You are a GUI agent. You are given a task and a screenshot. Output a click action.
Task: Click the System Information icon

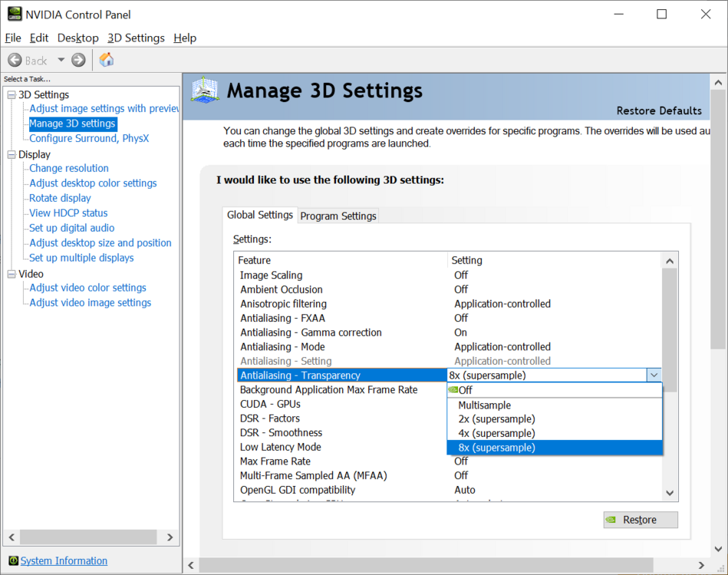click(x=13, y=560)
